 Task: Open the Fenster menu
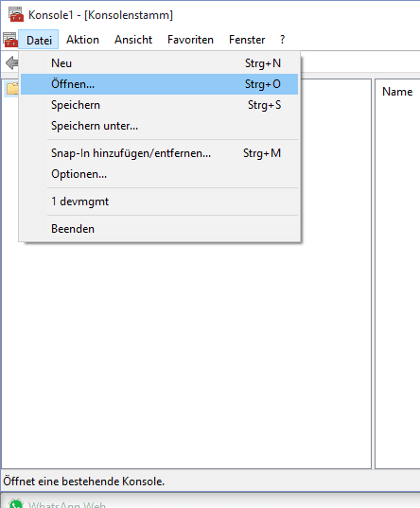(247, 40)
